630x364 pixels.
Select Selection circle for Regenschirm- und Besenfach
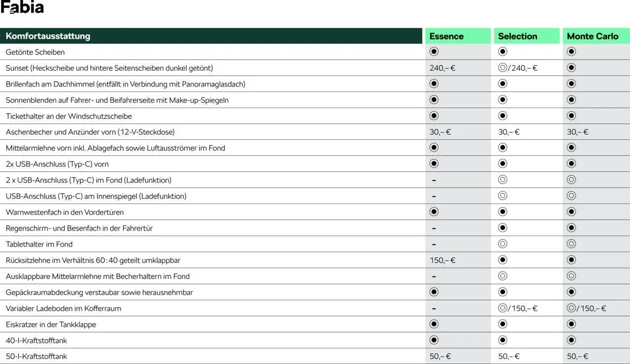(x=503, y=228)
